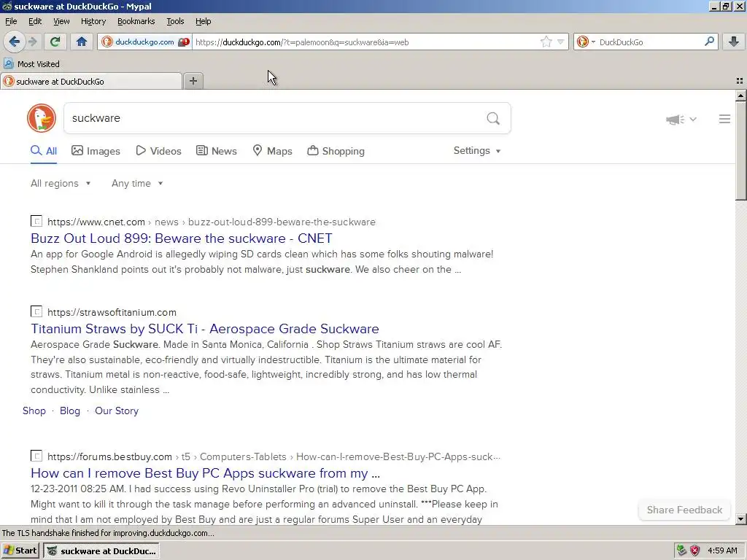The width and height of the screenshot is (747, 560).
Task: Open the Windows Start button
Action: tap(20, 551)
